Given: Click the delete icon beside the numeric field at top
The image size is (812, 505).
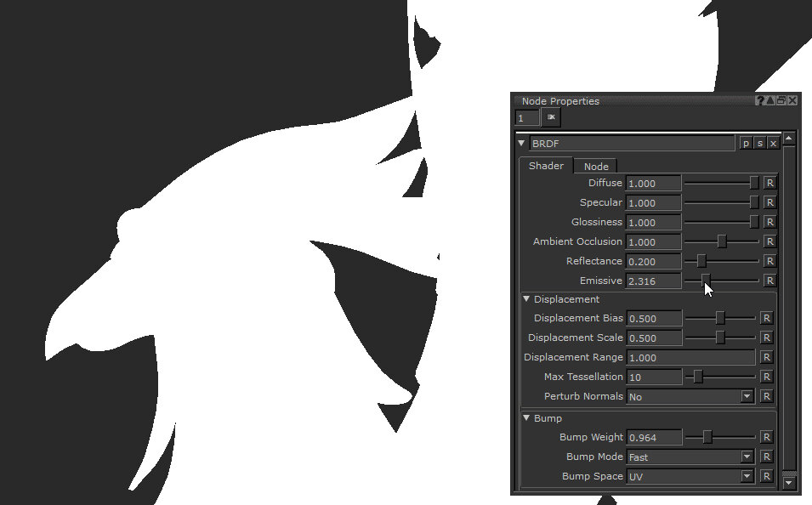Looking at the screenshot, I should (550, 117).
